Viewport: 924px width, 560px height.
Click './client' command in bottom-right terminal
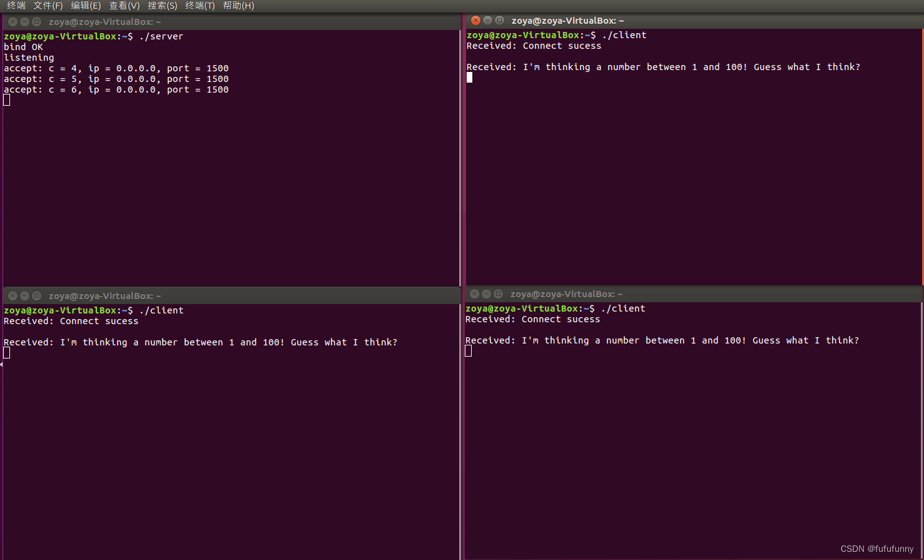622,308
